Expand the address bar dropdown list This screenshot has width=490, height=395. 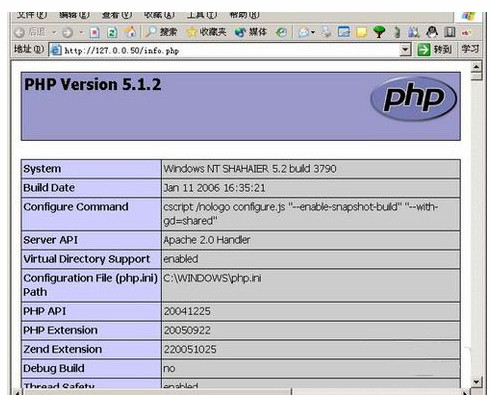(x=405, y=50)
